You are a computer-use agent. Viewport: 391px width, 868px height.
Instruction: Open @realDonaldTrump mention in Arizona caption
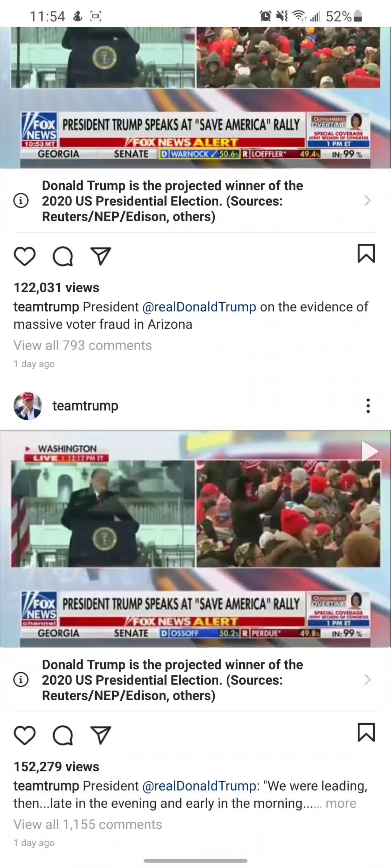[199, 307]
